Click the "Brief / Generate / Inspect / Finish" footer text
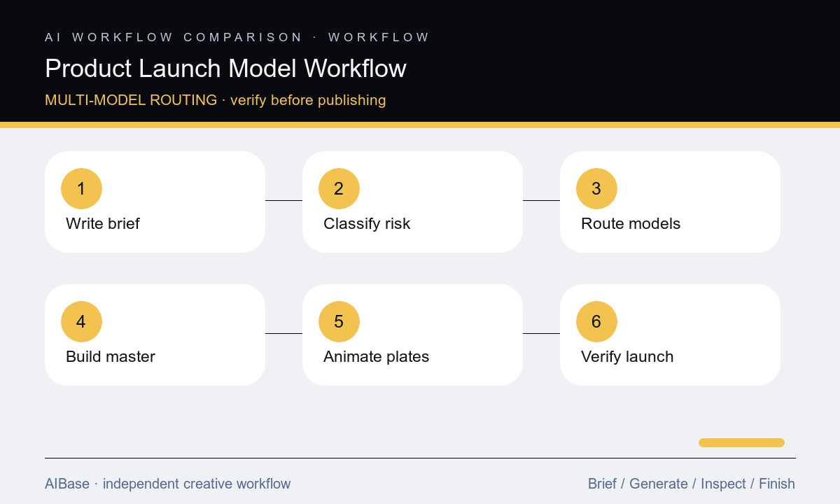Viewport: 840px width, 504px height. [692, 484]
